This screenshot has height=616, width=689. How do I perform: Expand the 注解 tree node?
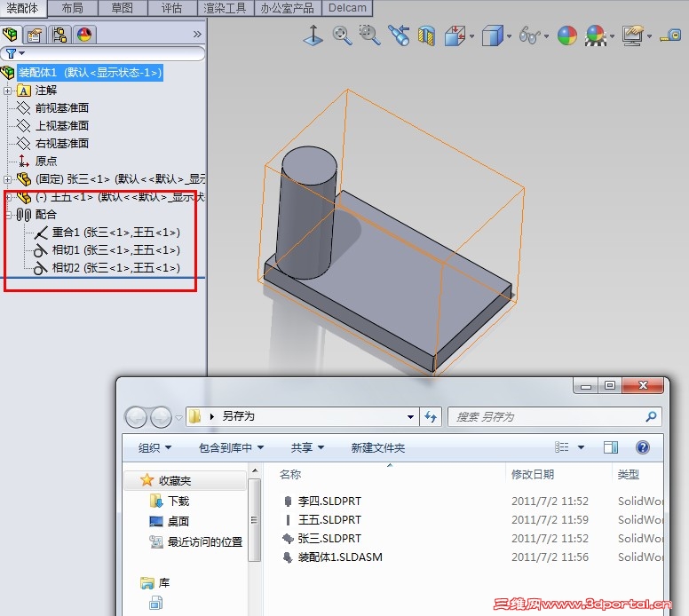coord(7,91)
